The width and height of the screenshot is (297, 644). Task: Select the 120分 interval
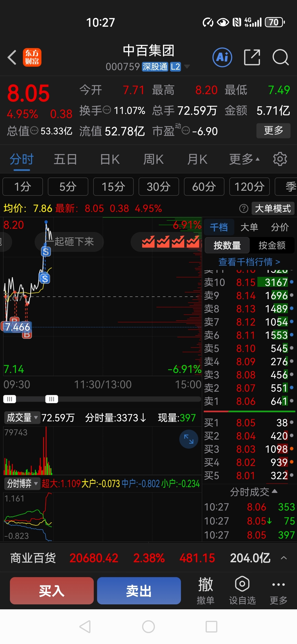click(249, 187)
